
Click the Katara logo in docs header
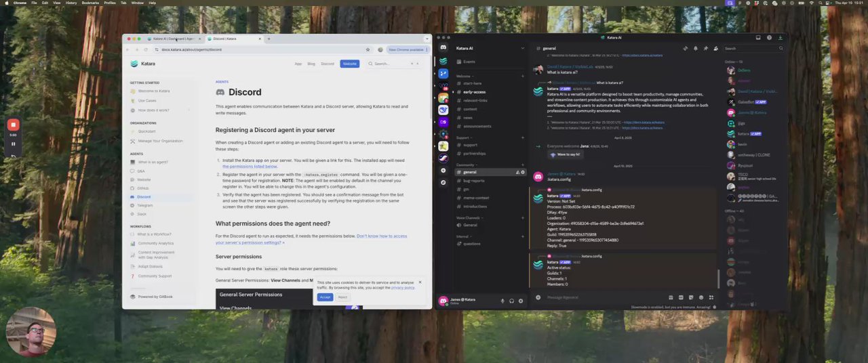(x=142, y=64)
